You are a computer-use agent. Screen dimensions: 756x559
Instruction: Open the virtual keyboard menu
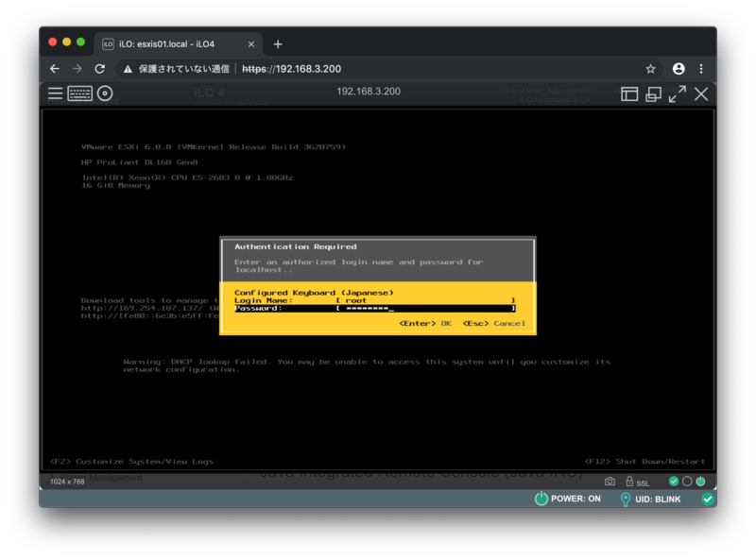(x=79, y=93)
